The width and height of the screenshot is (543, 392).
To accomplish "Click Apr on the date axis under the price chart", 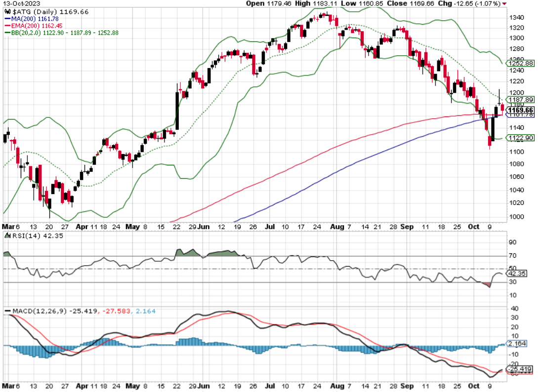I will [x=82, y=227].
